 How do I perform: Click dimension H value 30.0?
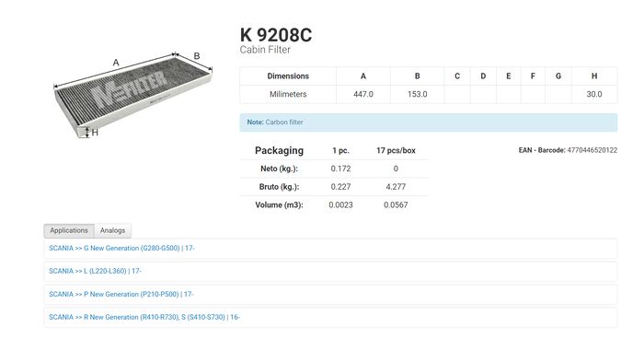pyautogui.click(x=594, y=94)
